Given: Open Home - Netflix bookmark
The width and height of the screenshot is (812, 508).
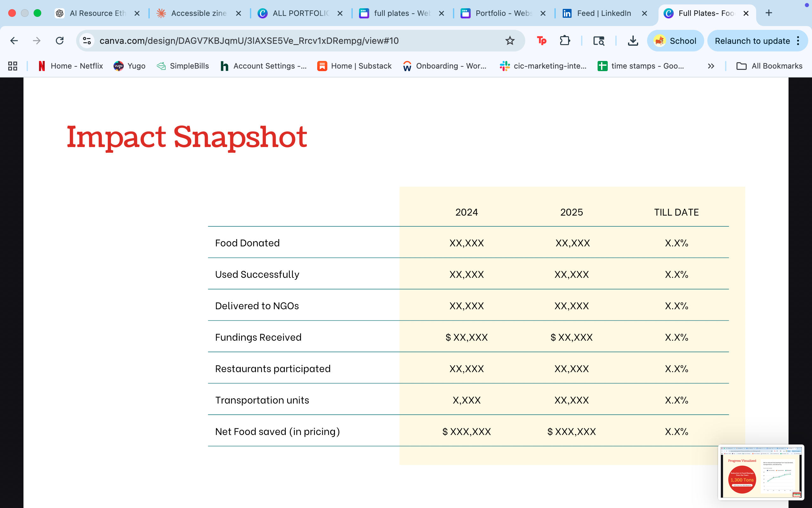Looking at the screenshot, I should tap(70, 66).
